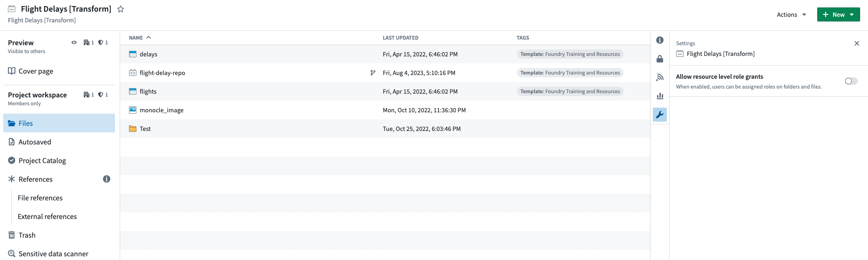
Task: Open the flight-delay-repo repository
Action: pos(163,73)
